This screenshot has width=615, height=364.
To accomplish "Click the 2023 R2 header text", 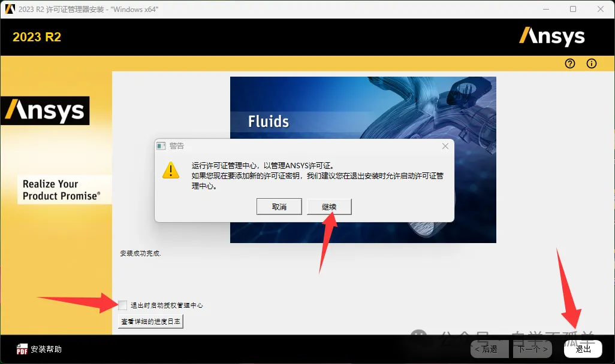I will click(37, 37).
